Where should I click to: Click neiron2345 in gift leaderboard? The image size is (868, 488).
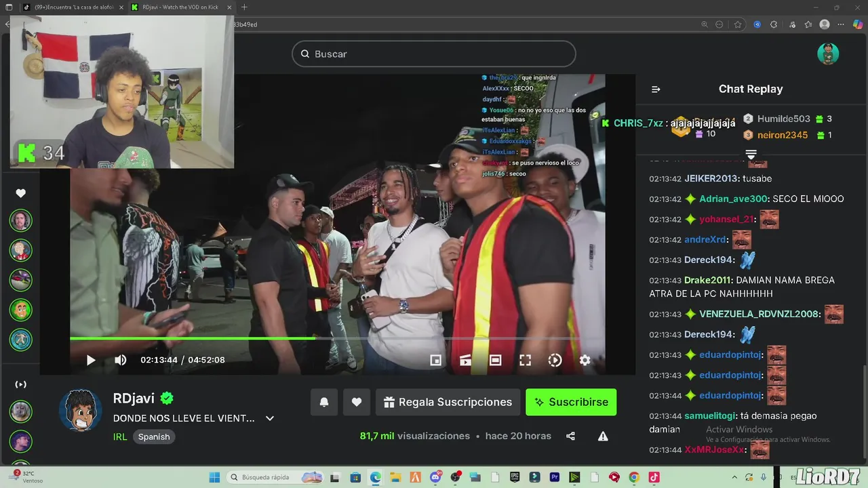pyautogui.click(x=782, y=135)
